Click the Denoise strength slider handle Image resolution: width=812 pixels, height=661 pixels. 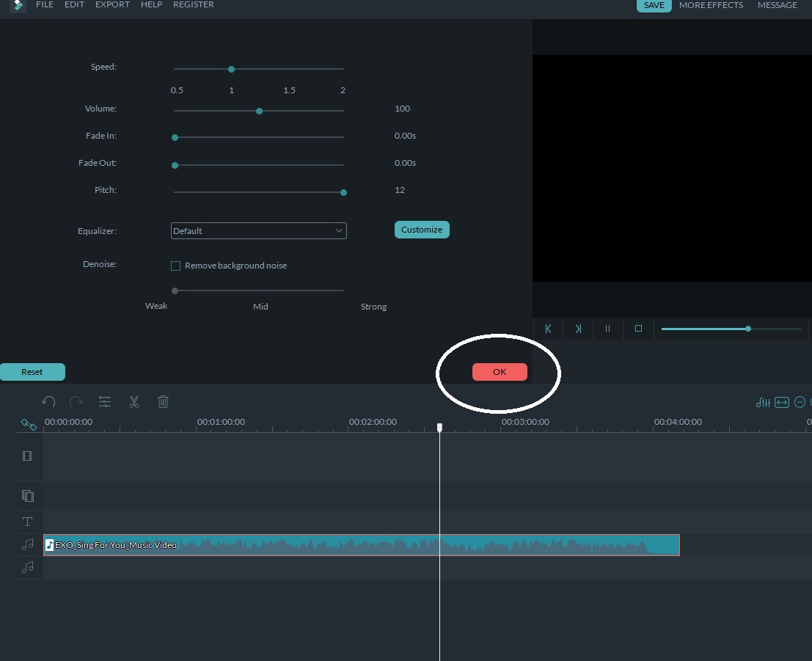pos(175,291)
